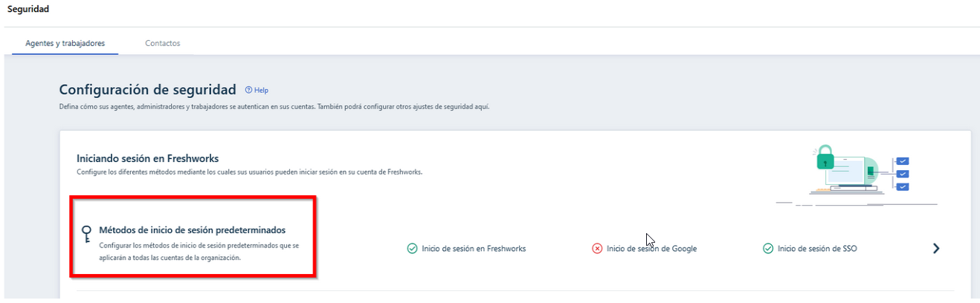This screenshot has height=303, width=980.
Task: Click the middle blue checkmark box in illustration
Action: tap(903, 174)
